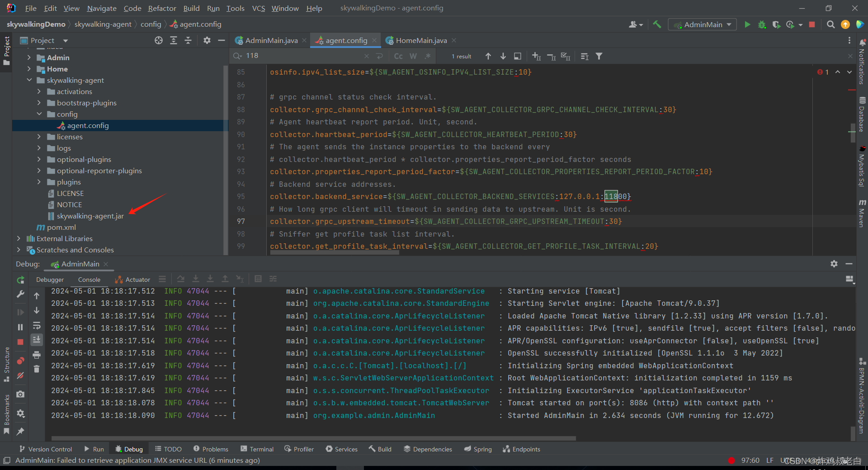Go to the next search occurrence
The height and width of the screenshot is (470, 868).
click(503, 56)
